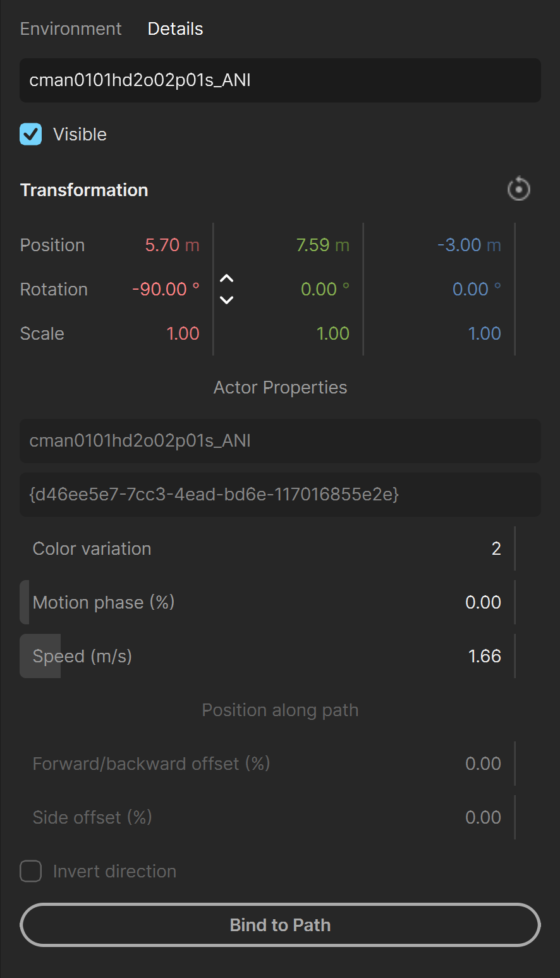The width and height of the screenshot is (560, 978).
Task: Adjust the Speed (m/s) slider
Action: coord(267,656)
